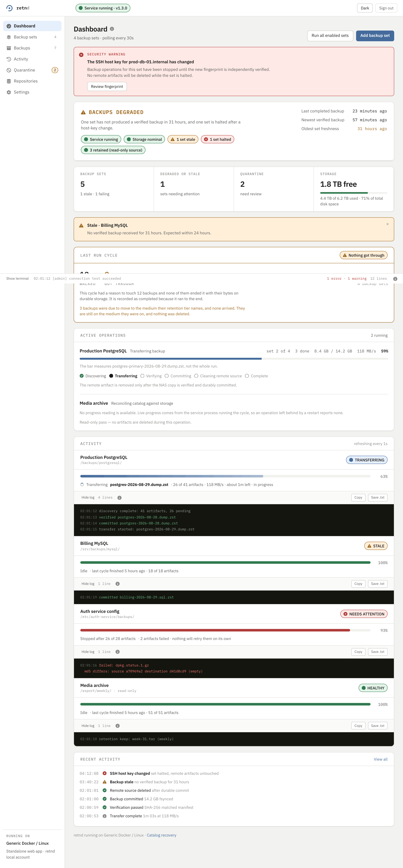The height and width of the screenshot is (868, 403).
Task: Hide log for Billing MySQL
Action: click(88, 584)
